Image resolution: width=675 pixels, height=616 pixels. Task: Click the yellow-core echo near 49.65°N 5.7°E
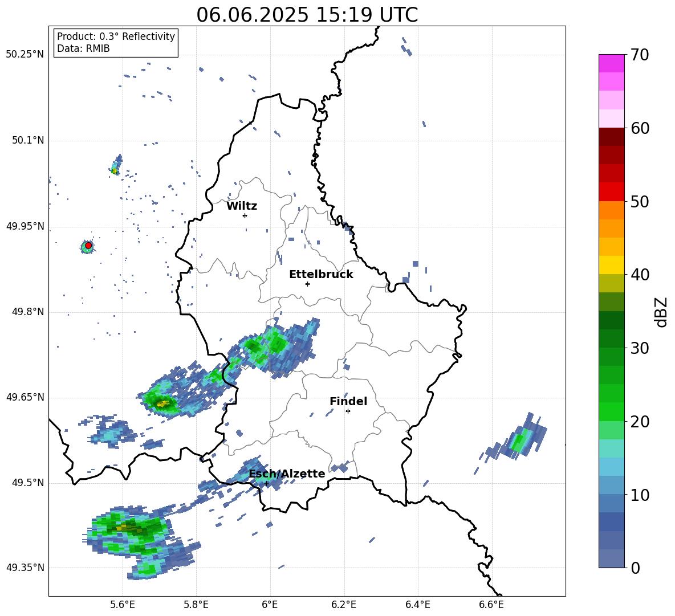pyautogui.click(x=162, y=403)
